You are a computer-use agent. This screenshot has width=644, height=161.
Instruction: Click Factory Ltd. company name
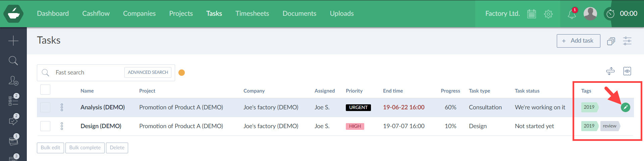502,13
